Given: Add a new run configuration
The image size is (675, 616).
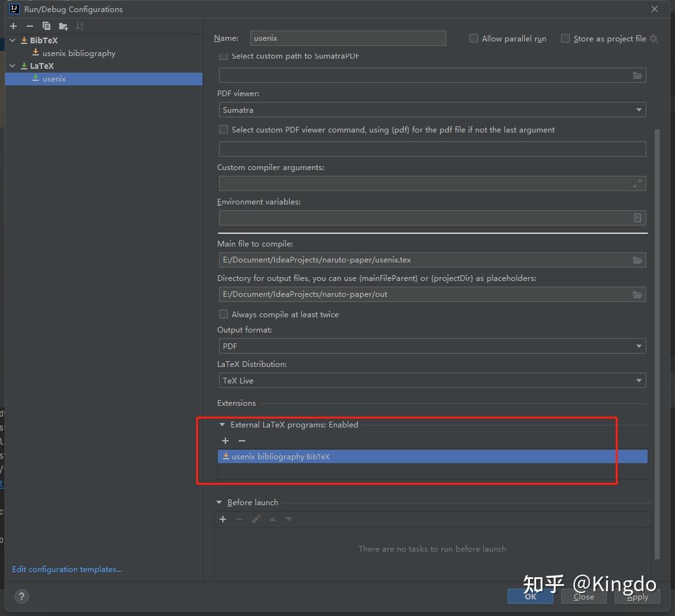Looking at the screenshot, I should point(12,26).
